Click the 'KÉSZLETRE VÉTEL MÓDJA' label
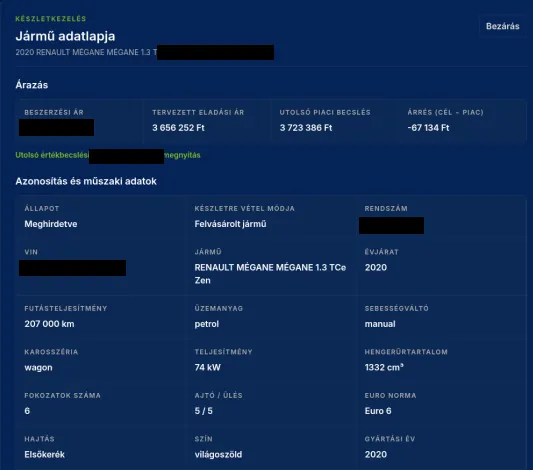This screenshot has height=470, width=533. 244,209
